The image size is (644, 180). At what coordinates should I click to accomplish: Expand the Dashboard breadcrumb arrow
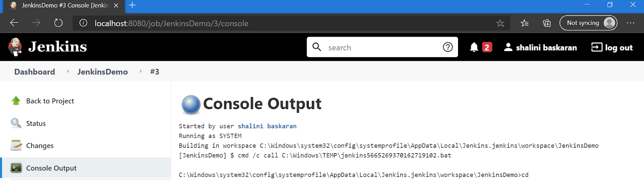pos(68,71)
